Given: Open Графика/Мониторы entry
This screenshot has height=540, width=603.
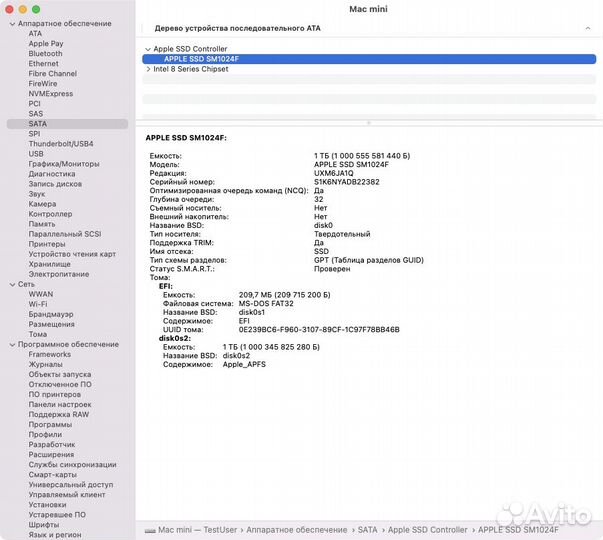Looking at the screenshot, I should click(64, 163).
